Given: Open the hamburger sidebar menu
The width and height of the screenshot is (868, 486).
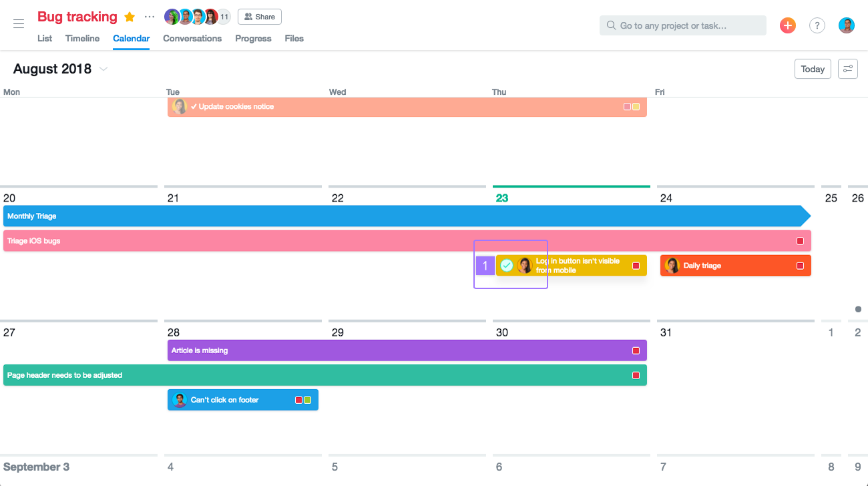Looking at the screenshot, I should tap(19, 24).
